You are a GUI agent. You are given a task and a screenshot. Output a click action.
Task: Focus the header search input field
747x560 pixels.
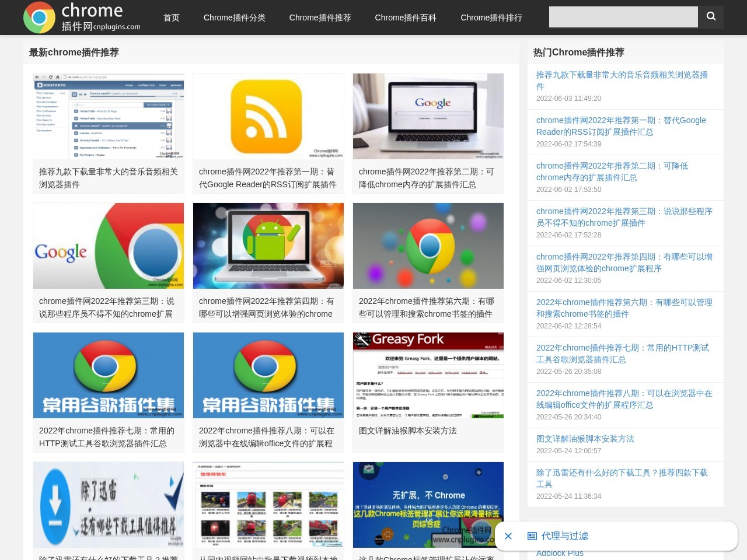(x=623, y=17)
